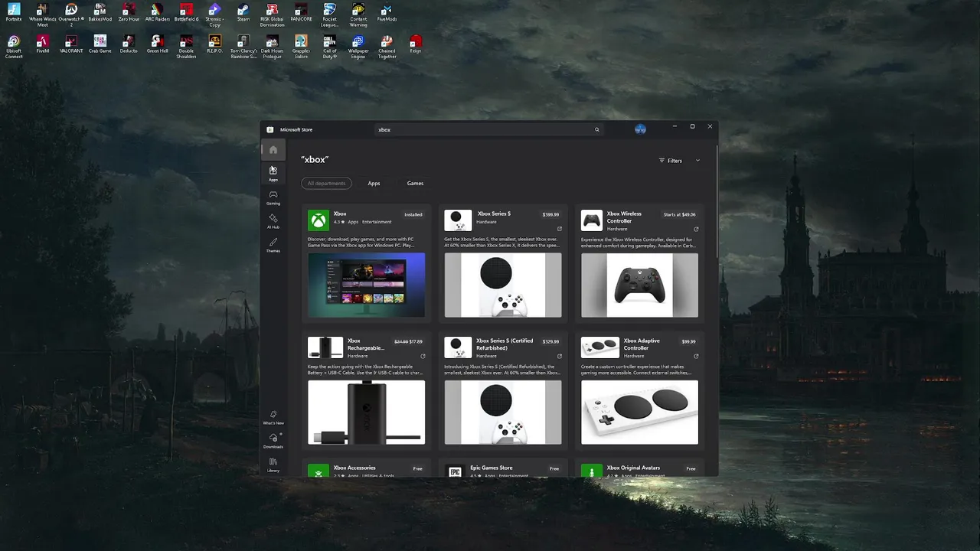Image resolution: width=980 pixels, height=551 pixels.
Task: Switch to the Games filter tab
Action: [x=415, y=184]
